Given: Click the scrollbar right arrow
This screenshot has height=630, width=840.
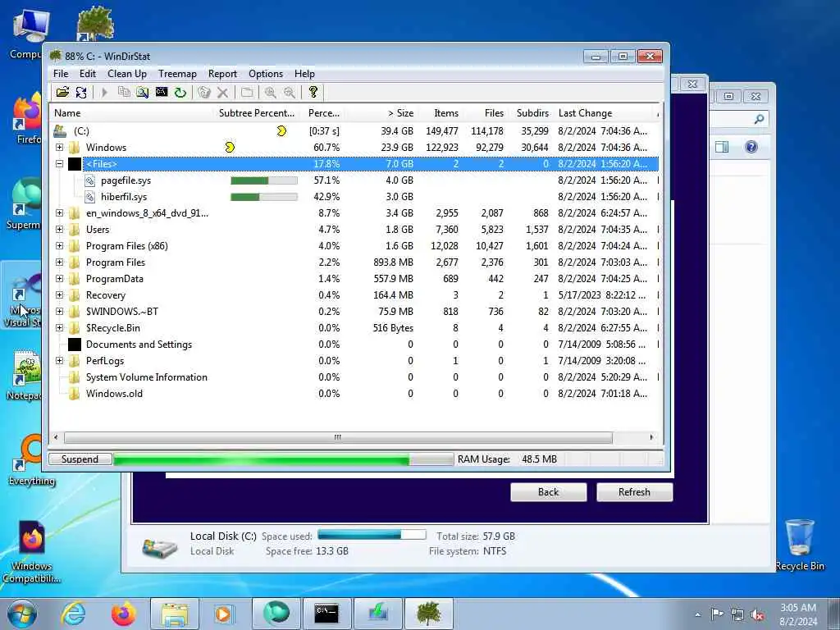Looking at the screenshot, I should 651,437.
